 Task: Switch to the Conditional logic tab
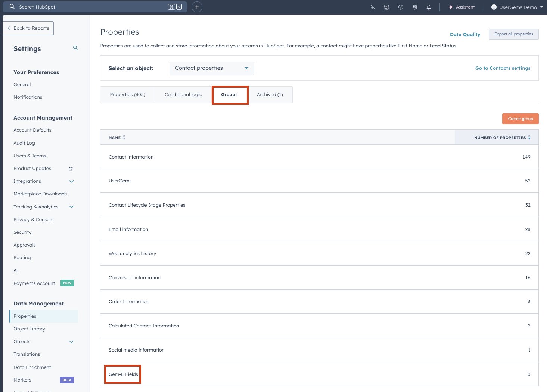183,95
